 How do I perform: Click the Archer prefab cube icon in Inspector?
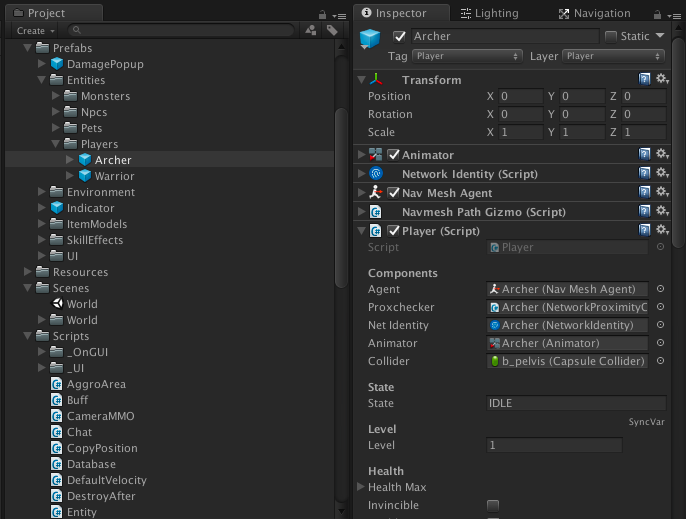tap(370, 39)
